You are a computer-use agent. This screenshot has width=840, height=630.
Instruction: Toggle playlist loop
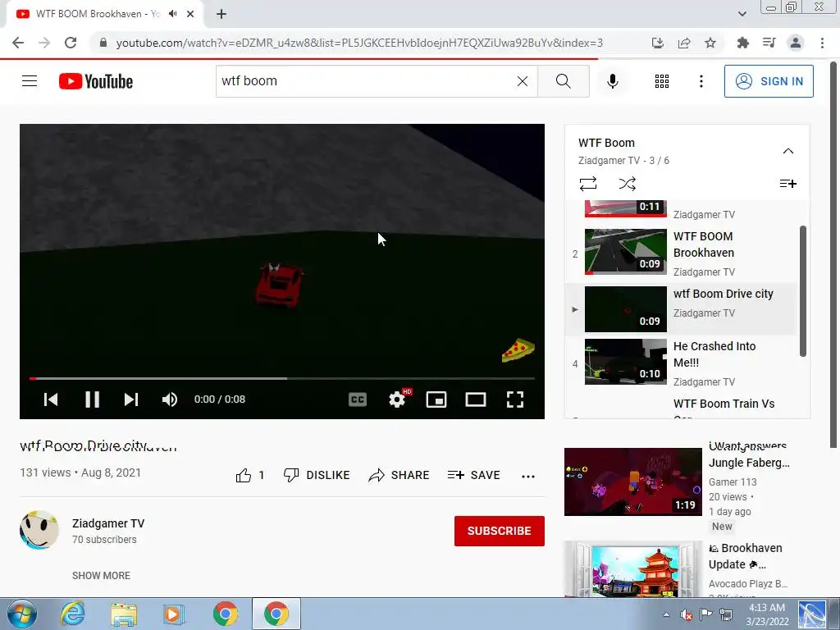coord(588,184)
